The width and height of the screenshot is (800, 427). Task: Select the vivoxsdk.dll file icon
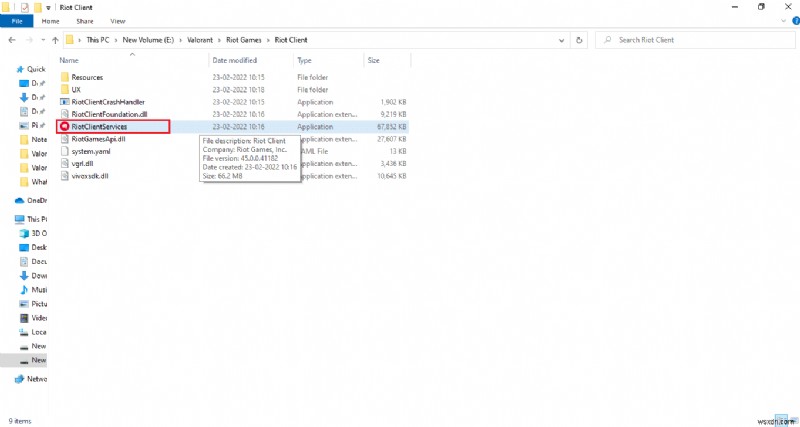pyautogui.click(x=64, y=176)
